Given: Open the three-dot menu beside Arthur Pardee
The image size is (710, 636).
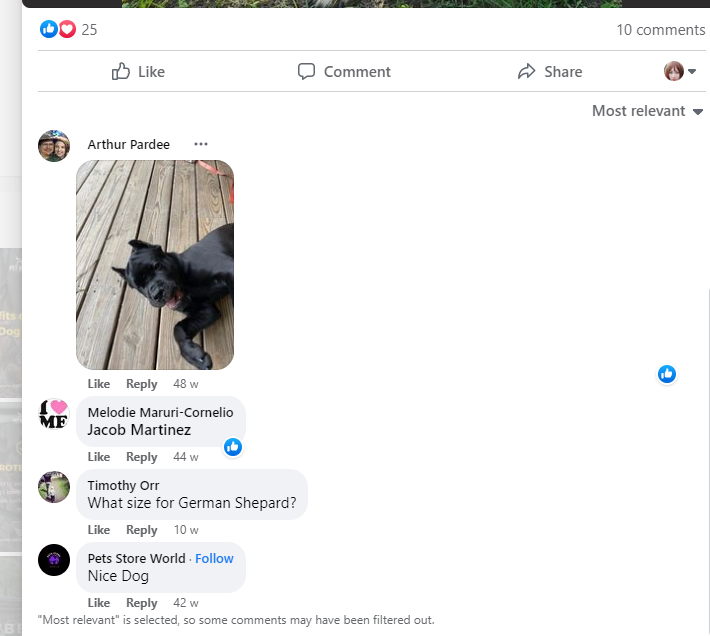Looking at the screenshot, I should [x=201, y=144].
